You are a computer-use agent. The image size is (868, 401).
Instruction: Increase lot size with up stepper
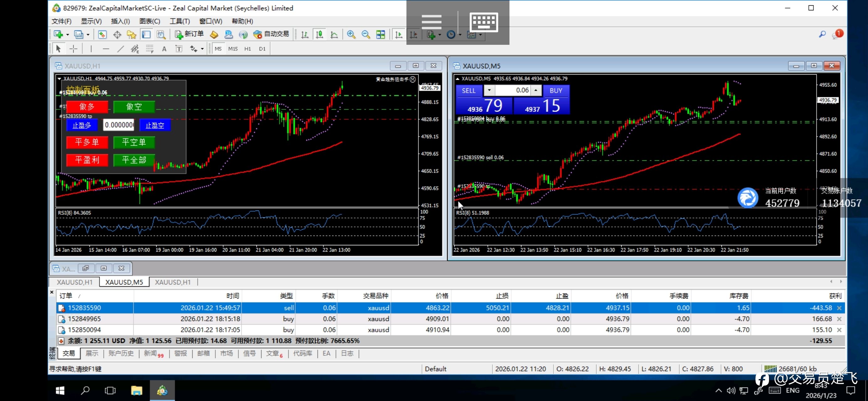(535, 91)
